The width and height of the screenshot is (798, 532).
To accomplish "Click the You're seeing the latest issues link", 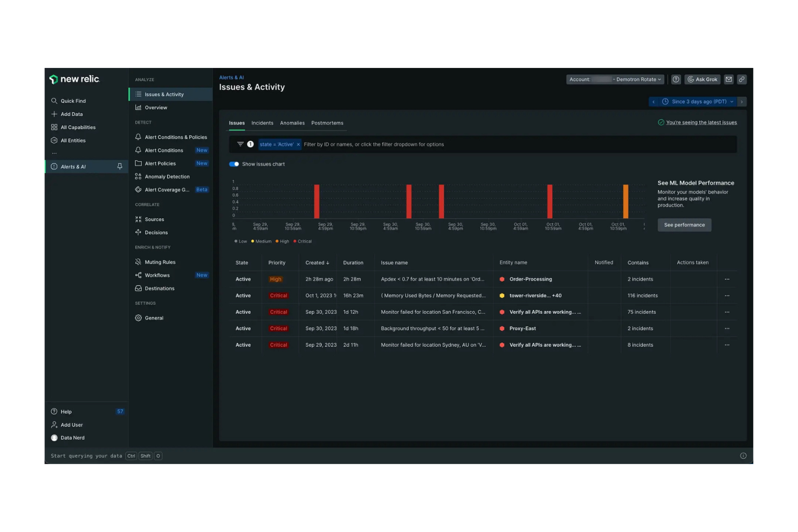I will [701, 122].
